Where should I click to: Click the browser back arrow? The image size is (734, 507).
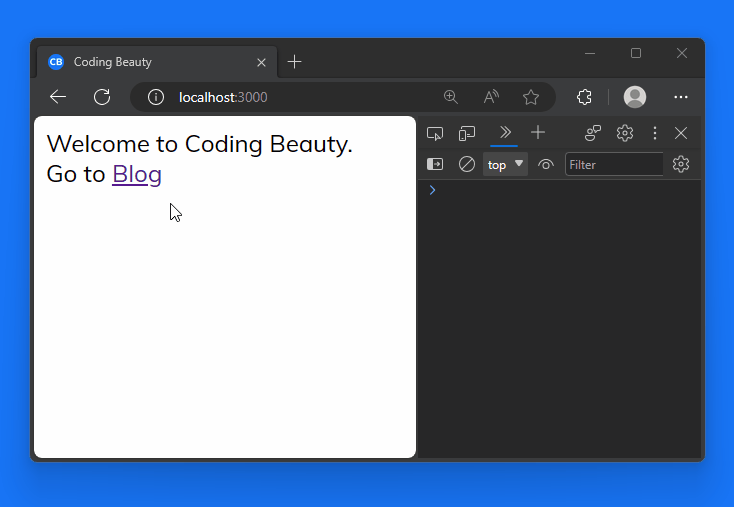(58, 97)
